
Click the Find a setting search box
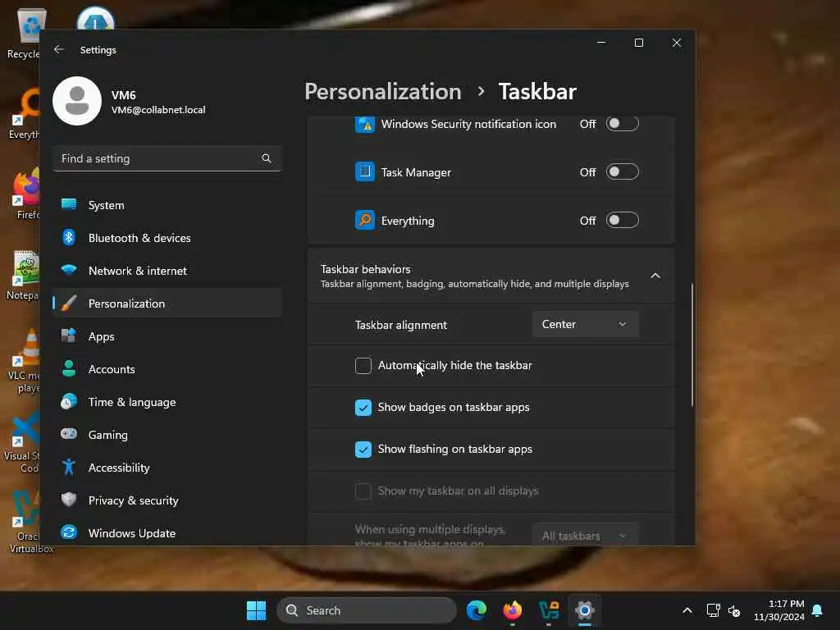coord(167,158)
